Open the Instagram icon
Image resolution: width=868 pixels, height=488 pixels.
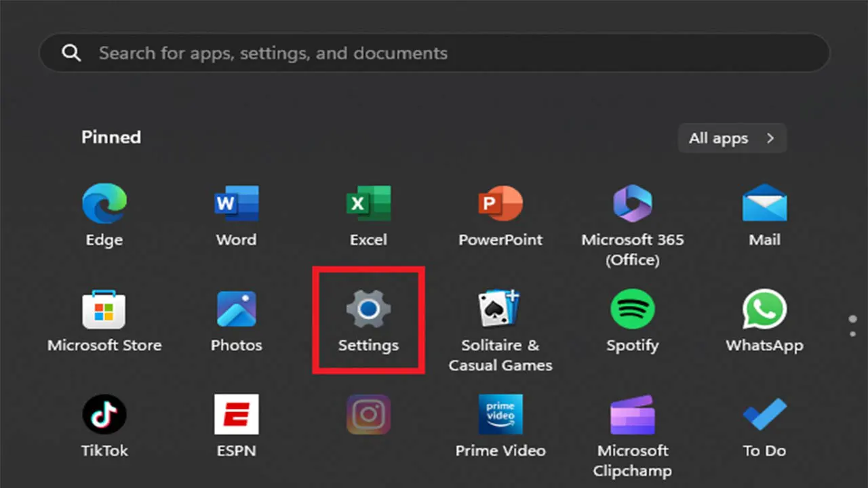point(368,415)
